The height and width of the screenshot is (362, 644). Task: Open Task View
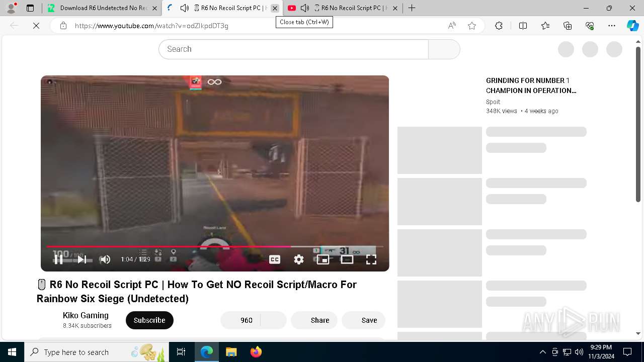181,352
